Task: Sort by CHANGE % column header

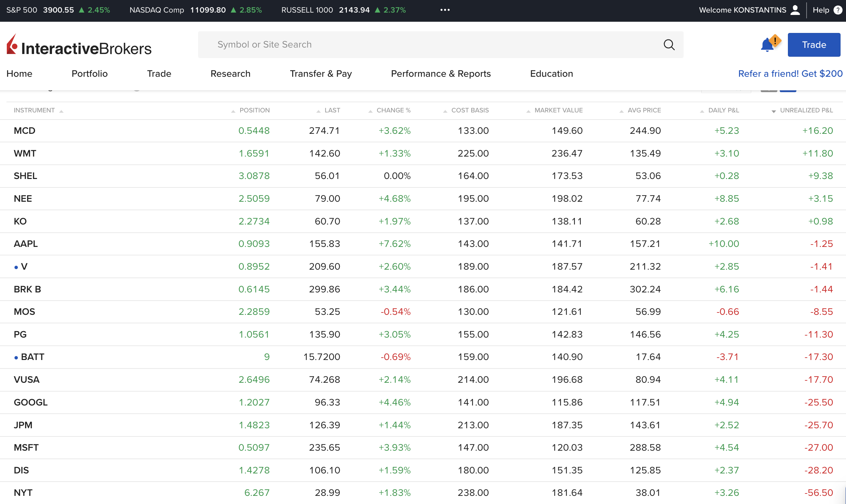Action: pos(393,110)
